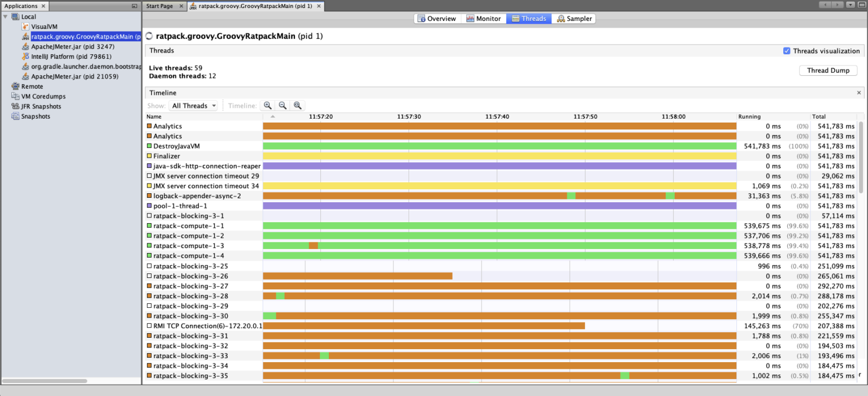Select the zoom out magnifier in the Timeline toolbar
868x396 pixels.
point(283,105)
